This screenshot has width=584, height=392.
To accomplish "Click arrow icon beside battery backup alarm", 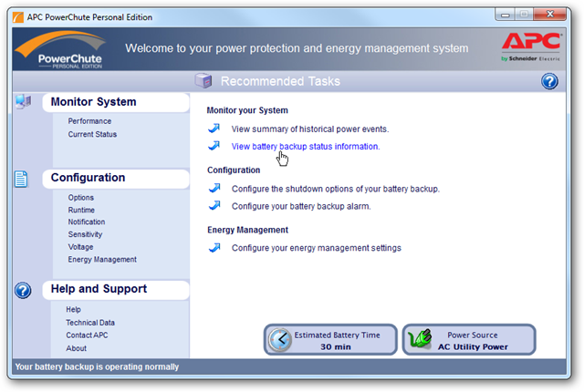I will pyautogui.click(x=214, y=206).
